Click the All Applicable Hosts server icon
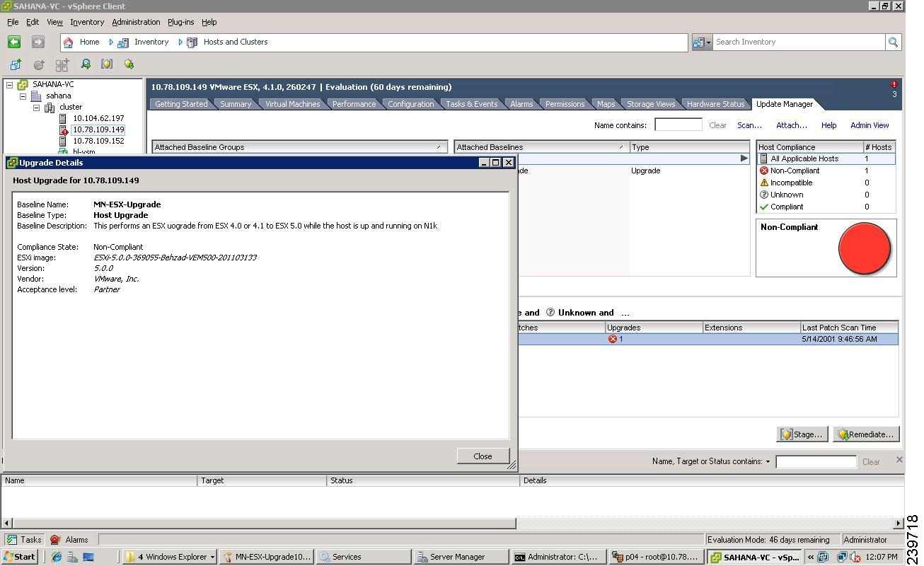 point(763,158)
